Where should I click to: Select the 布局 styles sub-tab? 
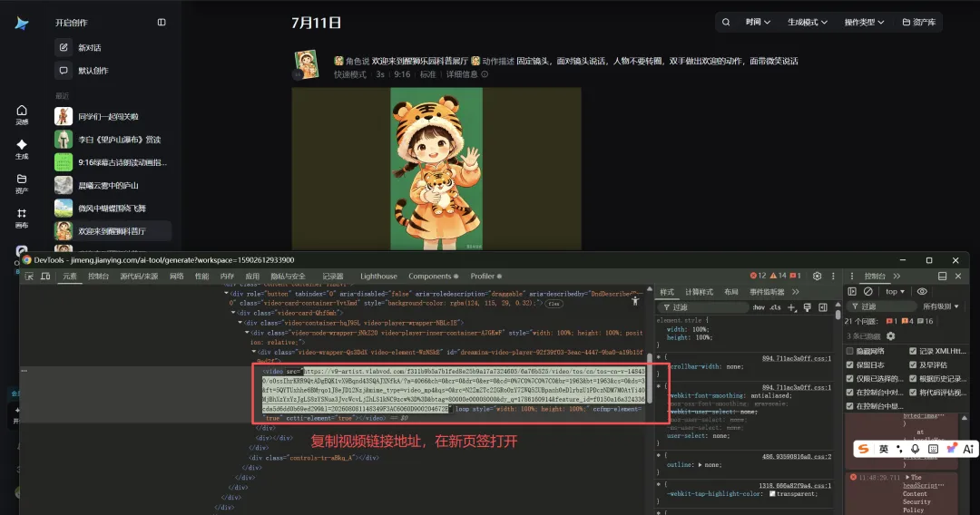pos(731,292)
